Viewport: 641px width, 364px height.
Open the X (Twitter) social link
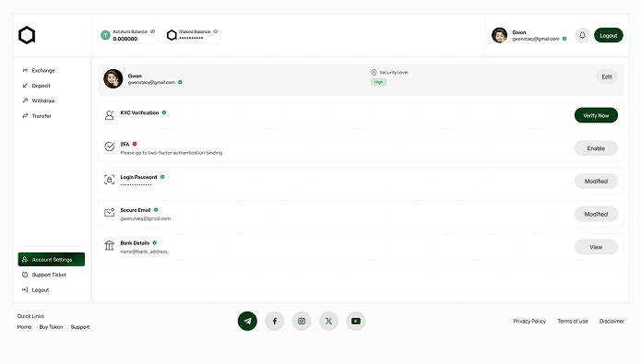point(328,321)
